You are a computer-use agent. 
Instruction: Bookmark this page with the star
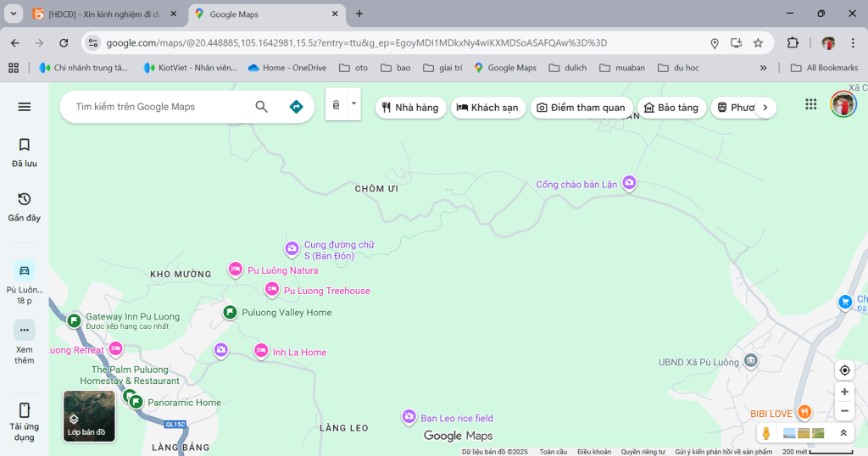tap(758, 42)
